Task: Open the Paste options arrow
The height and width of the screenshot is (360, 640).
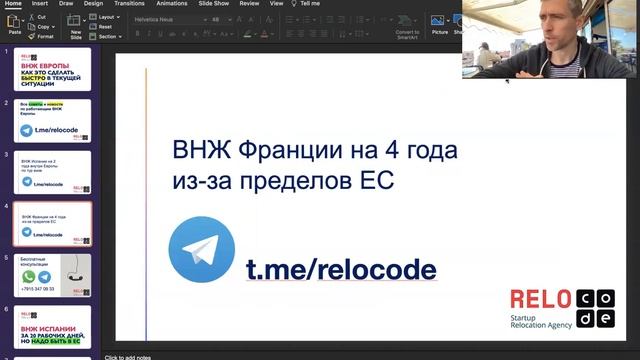Action: 23,20
